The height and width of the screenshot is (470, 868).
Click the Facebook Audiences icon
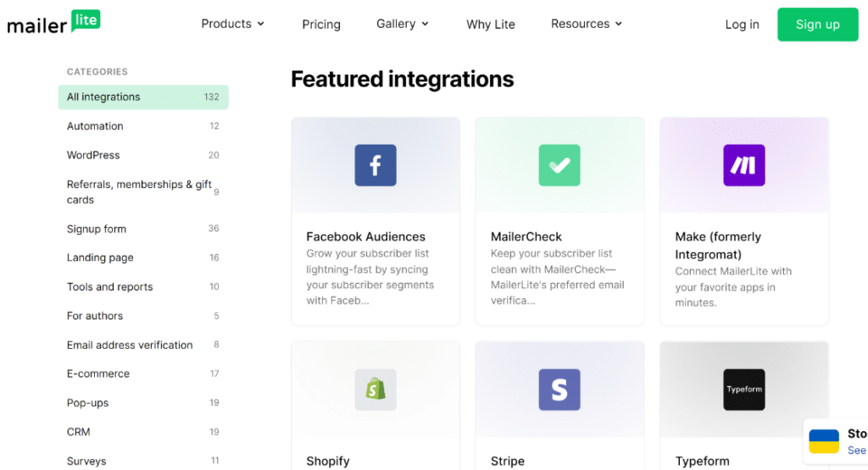coord(376,165)
